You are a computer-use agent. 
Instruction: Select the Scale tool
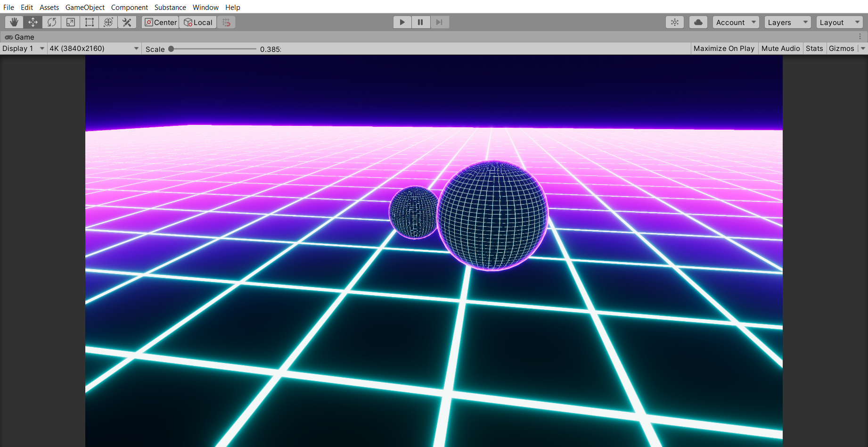click(x=71, y=22)
